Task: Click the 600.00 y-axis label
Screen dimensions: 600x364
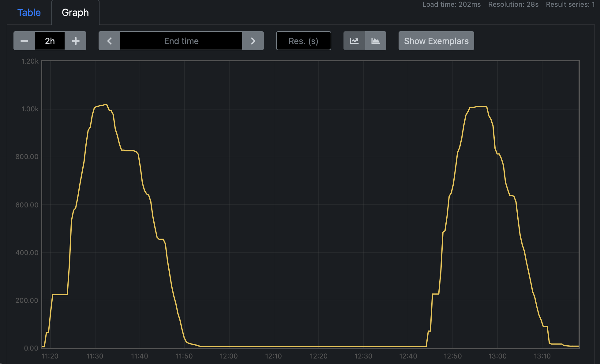Action: 27,205
